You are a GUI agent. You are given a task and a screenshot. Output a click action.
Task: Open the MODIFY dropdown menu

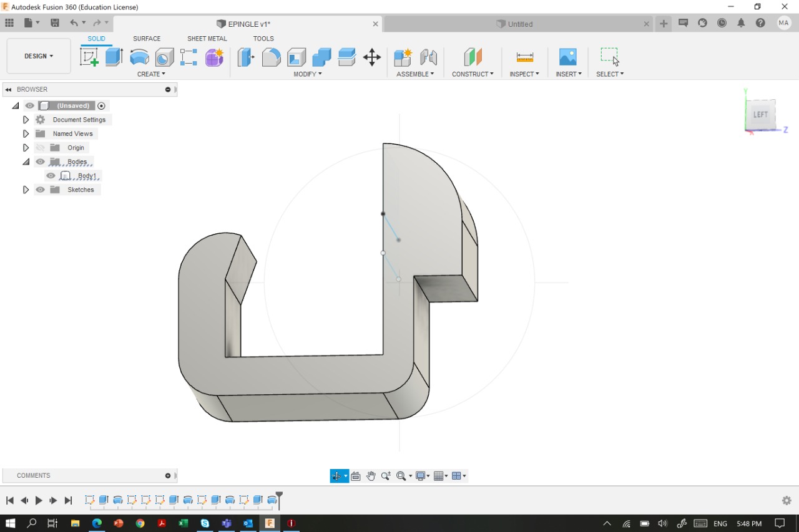click(308, 74)
